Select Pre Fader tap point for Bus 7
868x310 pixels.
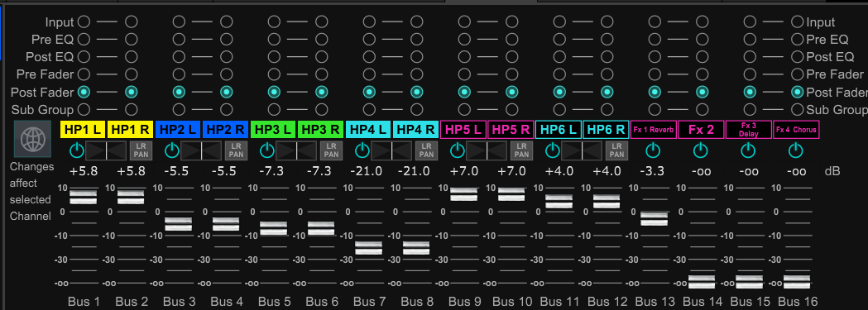pyautogui.click(x=369, y=74)
